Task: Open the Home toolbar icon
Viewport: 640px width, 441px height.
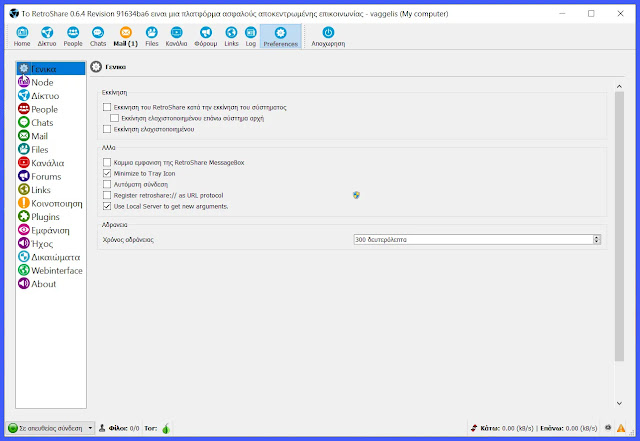Action: point(22,36)
